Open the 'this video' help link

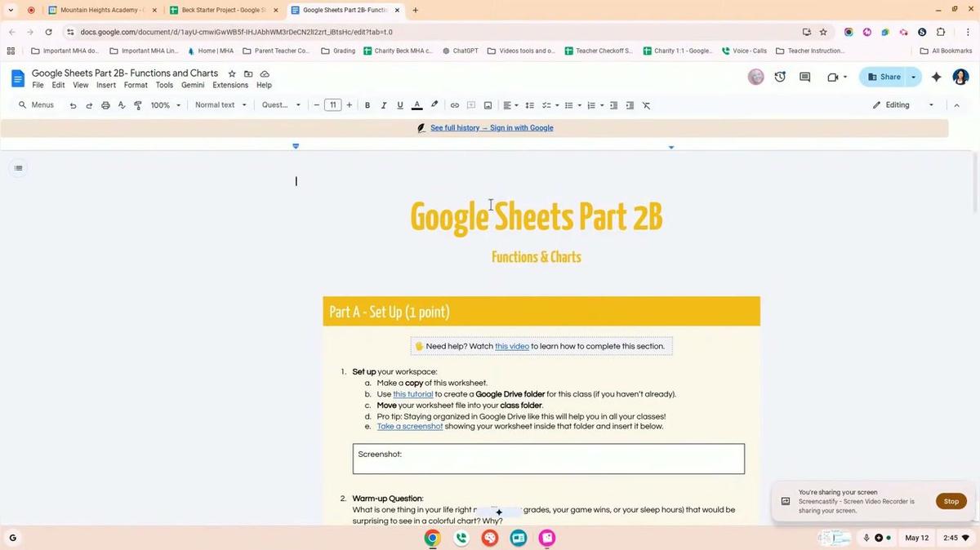tap(512, 346)
